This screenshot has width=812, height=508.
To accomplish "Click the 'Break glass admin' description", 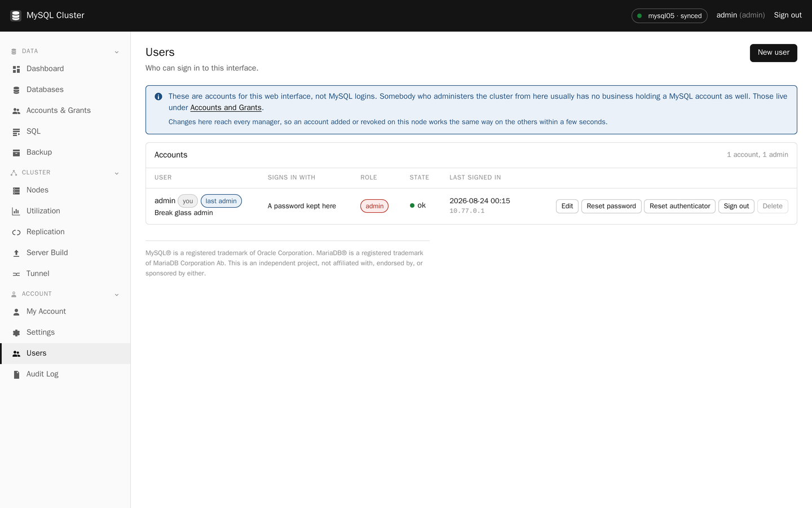I will point(184,213).
